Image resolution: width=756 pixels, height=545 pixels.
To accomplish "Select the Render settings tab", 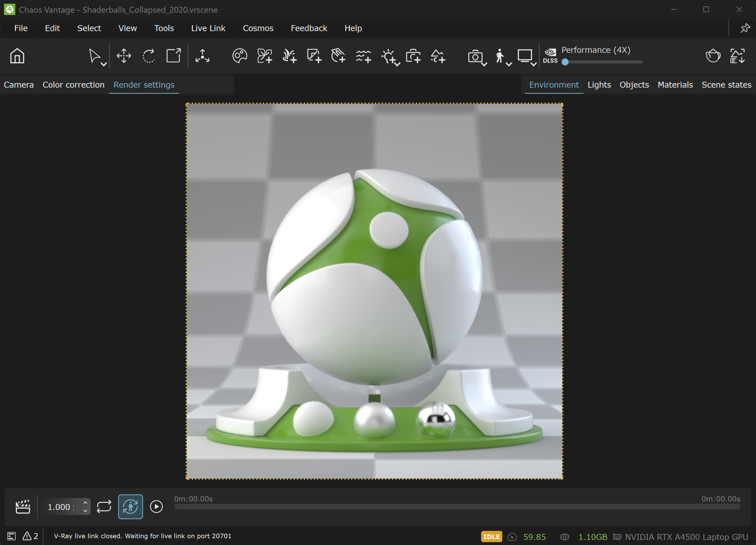I will [144, 85].
